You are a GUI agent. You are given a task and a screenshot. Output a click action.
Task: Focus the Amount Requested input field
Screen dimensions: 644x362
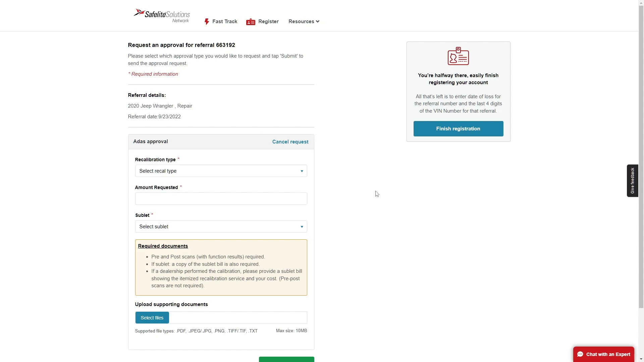[221, 199]
